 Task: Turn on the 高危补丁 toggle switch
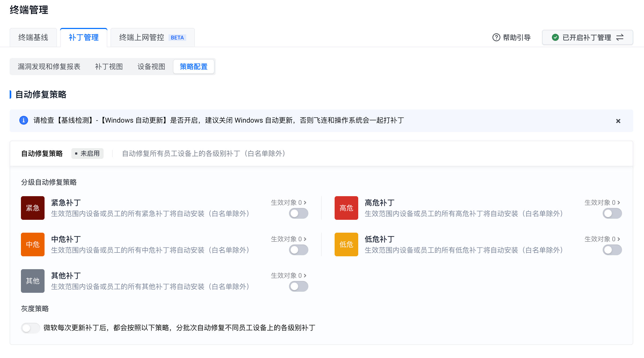click(x=612, y=214)
